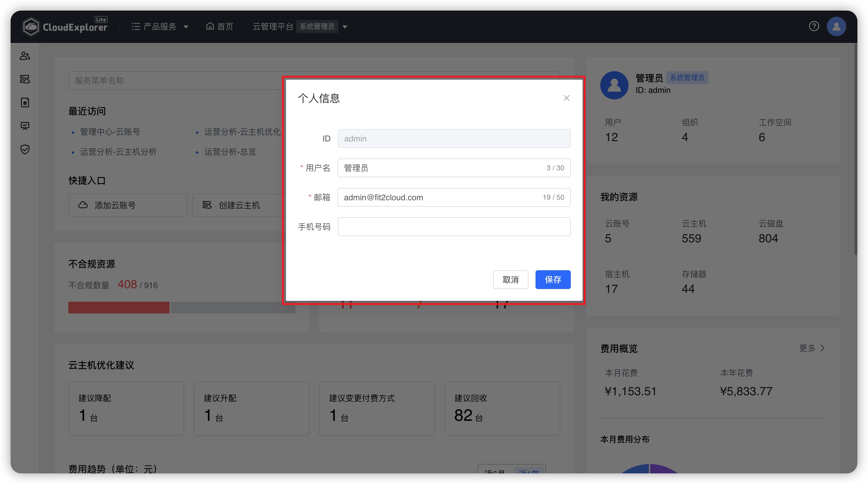
Task: Click the 云主机 count 559
Action: pyautogui.click(x=691, y=238)
